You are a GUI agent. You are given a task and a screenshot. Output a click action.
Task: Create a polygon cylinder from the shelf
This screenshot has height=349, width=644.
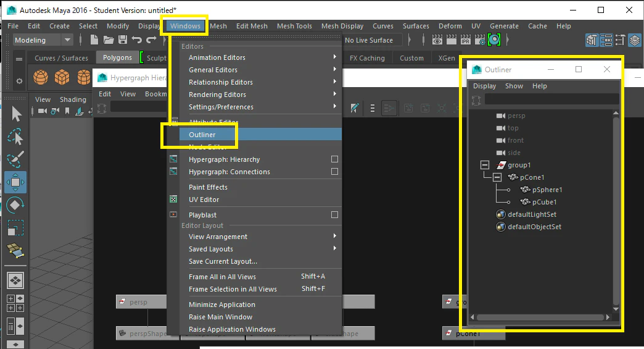coord(84,77)
